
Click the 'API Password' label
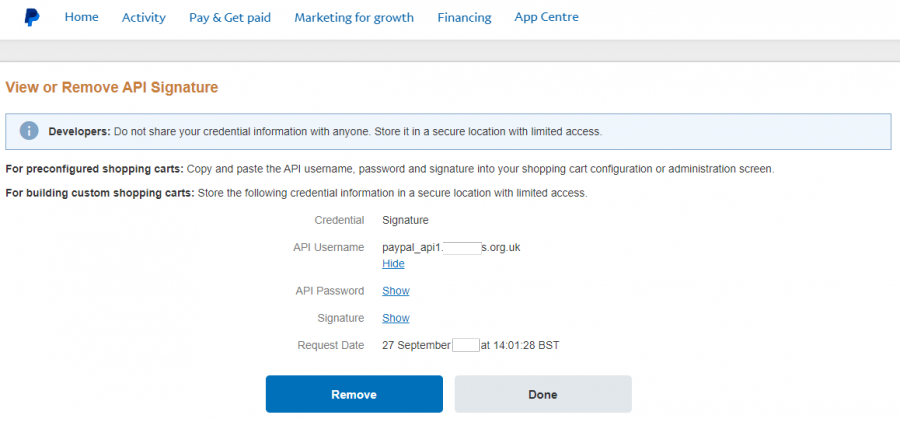(x=329, y=291)
